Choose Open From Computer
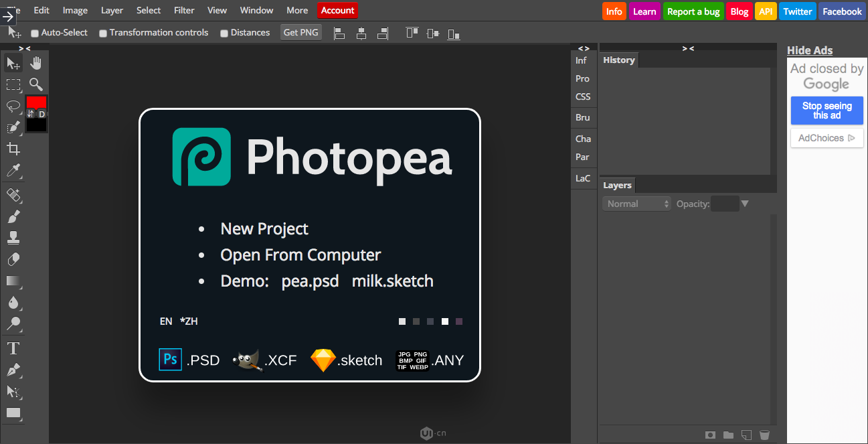Screen dimensions: 868x444 (x=300, y=255)
